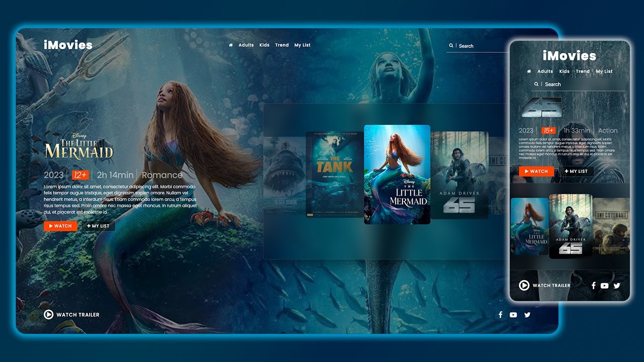
Task: Click the mobile Search input field
Action: click(578, 84)
